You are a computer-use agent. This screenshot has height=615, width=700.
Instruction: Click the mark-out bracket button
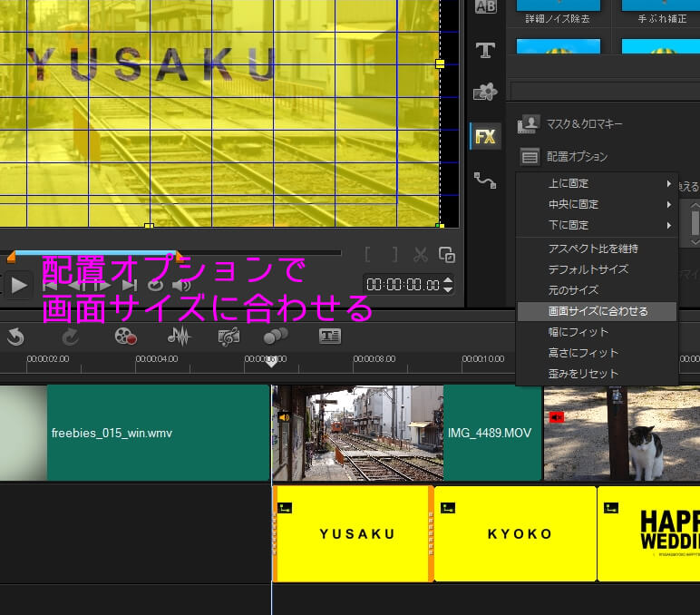pyautogui.click(x=395, y=255)
